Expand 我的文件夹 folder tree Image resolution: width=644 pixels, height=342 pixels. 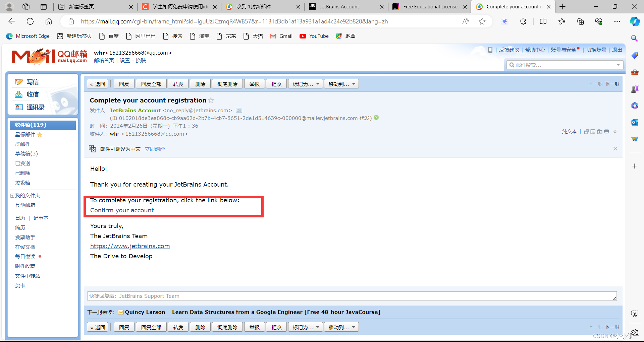click(12, 196)
